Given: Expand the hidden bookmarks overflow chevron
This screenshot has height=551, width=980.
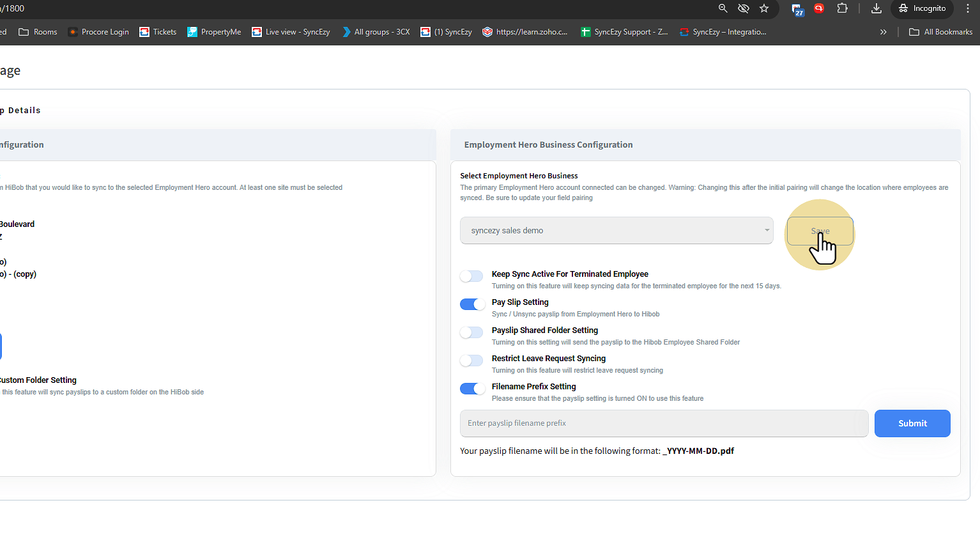Looking at the screenshot, I should (x=883, y=32).
